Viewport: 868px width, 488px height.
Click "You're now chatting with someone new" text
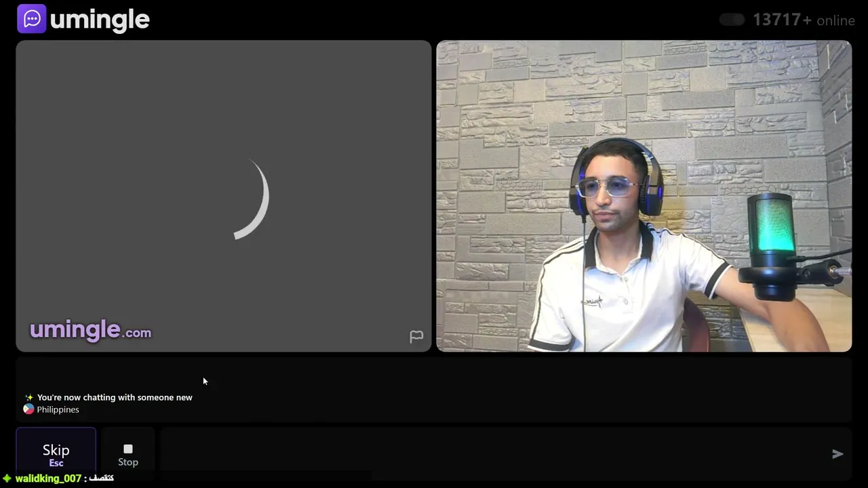click(x=115, y=397)
